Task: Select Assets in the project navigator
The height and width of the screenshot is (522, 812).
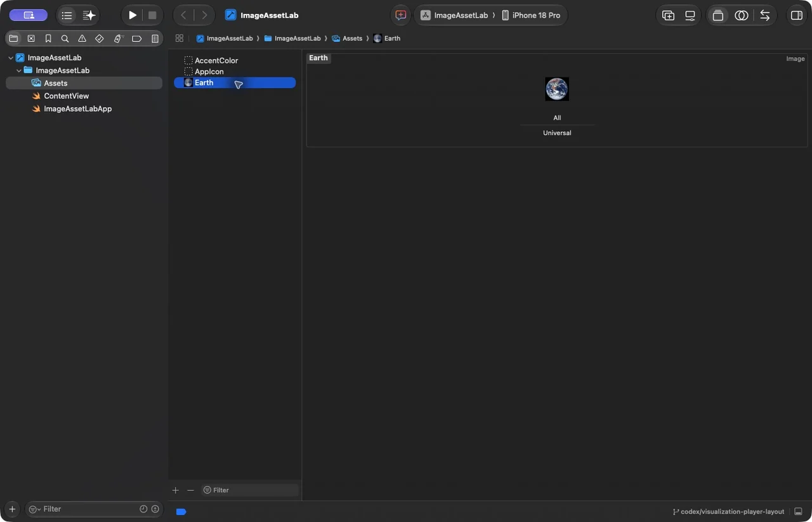Action: click(84, 83)
